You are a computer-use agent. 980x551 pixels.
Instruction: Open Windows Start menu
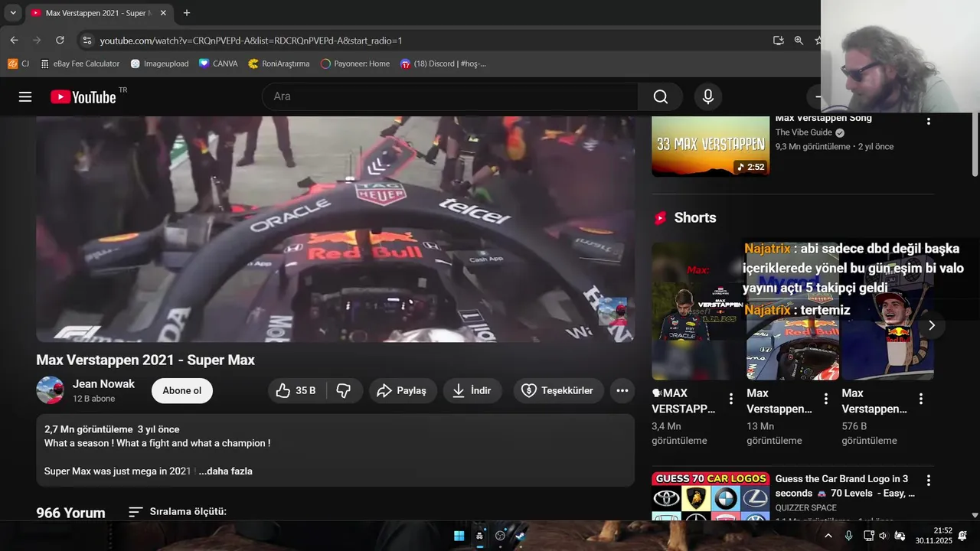pos(459,536)
